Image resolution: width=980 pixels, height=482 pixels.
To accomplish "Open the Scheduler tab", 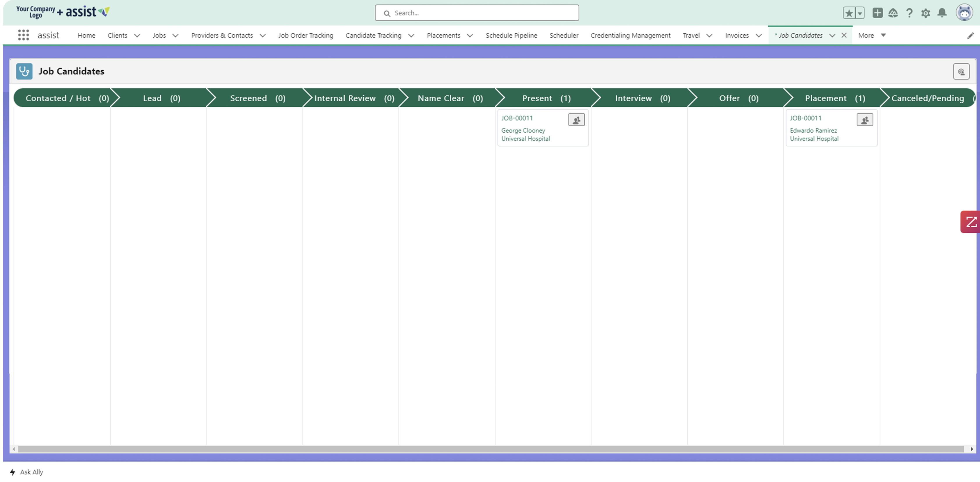I will pos(564,35).
